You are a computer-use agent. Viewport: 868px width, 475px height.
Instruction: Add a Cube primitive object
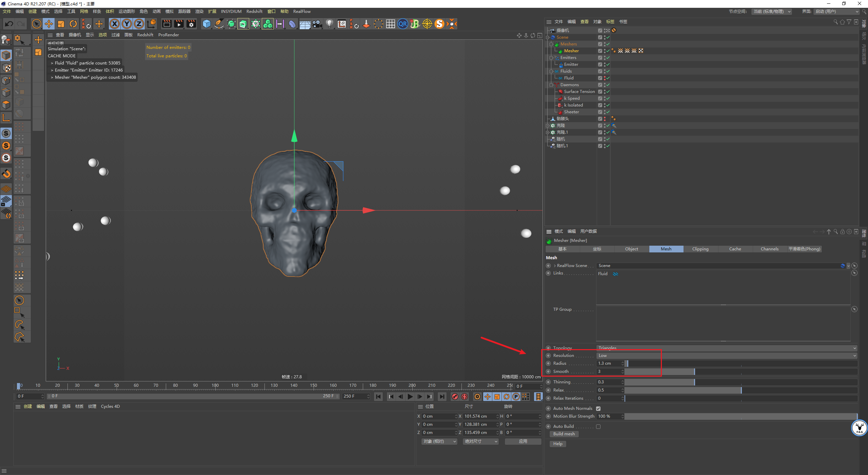tap(206, 24)
